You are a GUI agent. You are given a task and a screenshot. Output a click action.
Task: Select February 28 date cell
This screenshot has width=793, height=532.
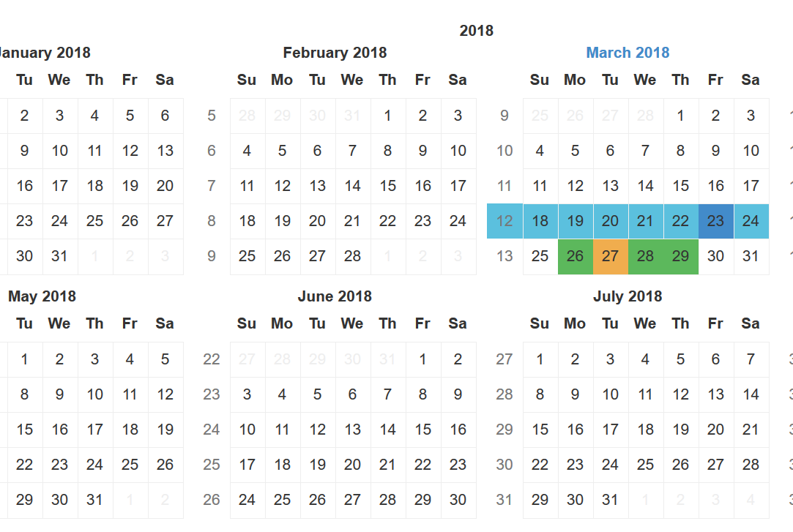click(352, 256)
